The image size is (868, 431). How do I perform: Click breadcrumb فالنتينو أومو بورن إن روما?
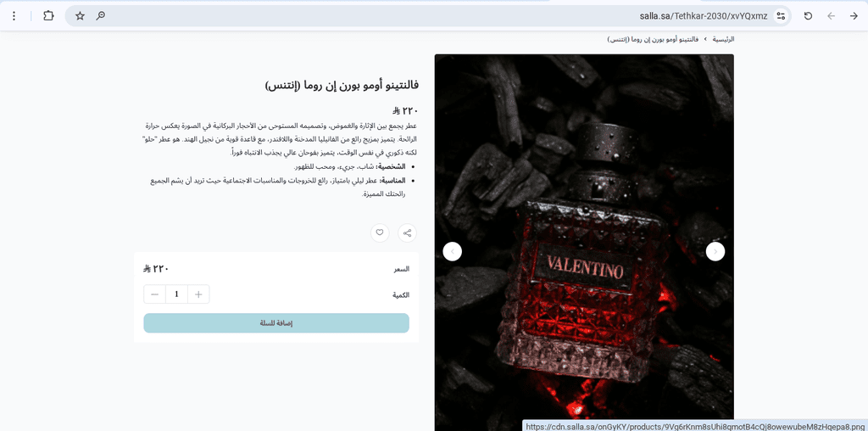(x=653, y=39)
